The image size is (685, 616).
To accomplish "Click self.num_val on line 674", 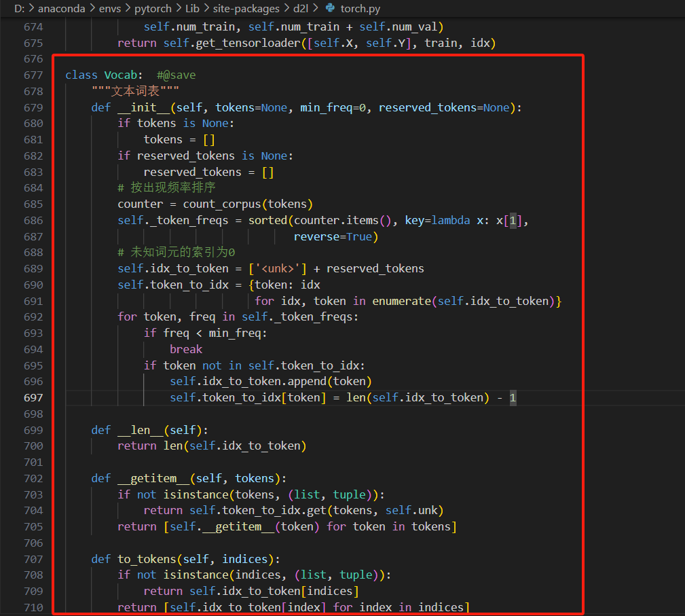I will [x=398, y=27].
